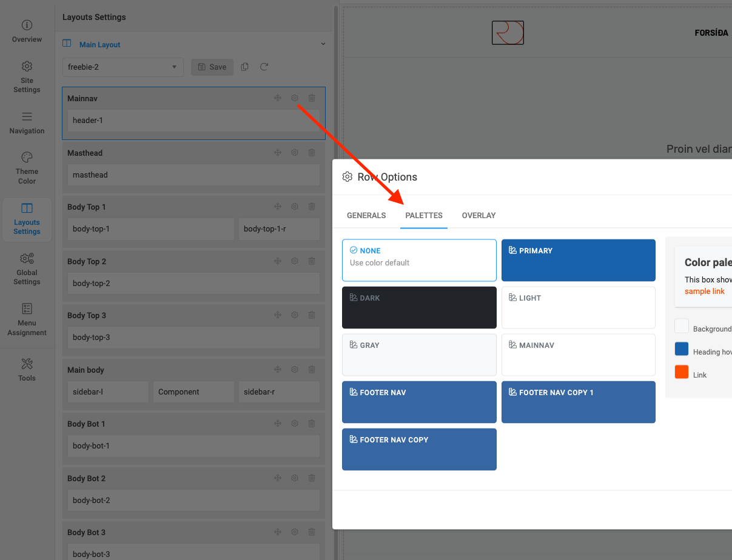The width and height of the screenshot is (732, 560).
Task: Select the FOOTER NAV COPY palette
Action: coord(419,449)
